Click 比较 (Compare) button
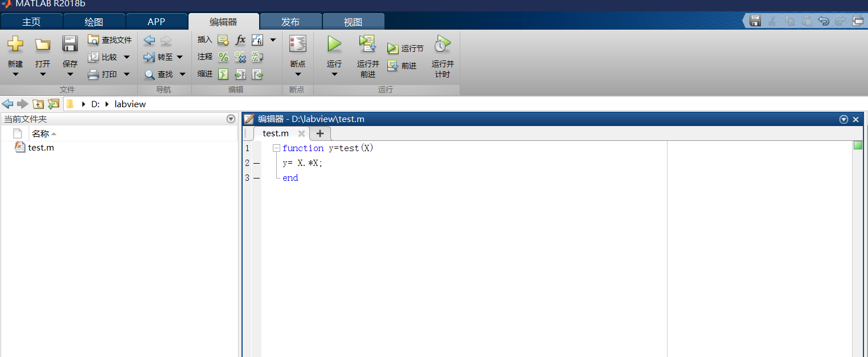Screen dimensions: 868x357 click(x=103, y=57)
